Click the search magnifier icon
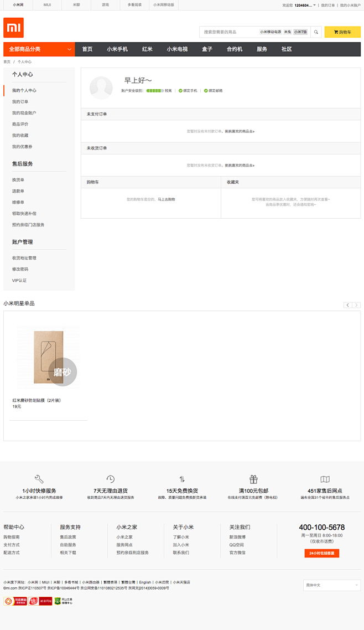 coord(316,32)
